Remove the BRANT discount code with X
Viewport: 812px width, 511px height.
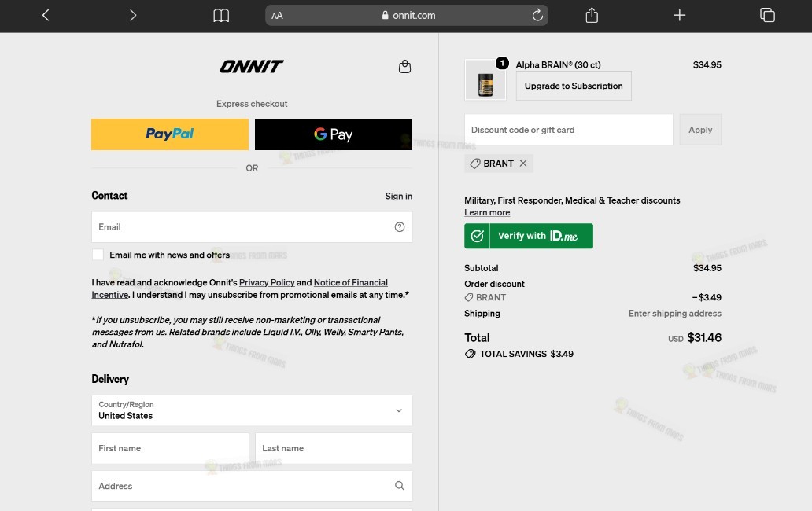(523, 164)
